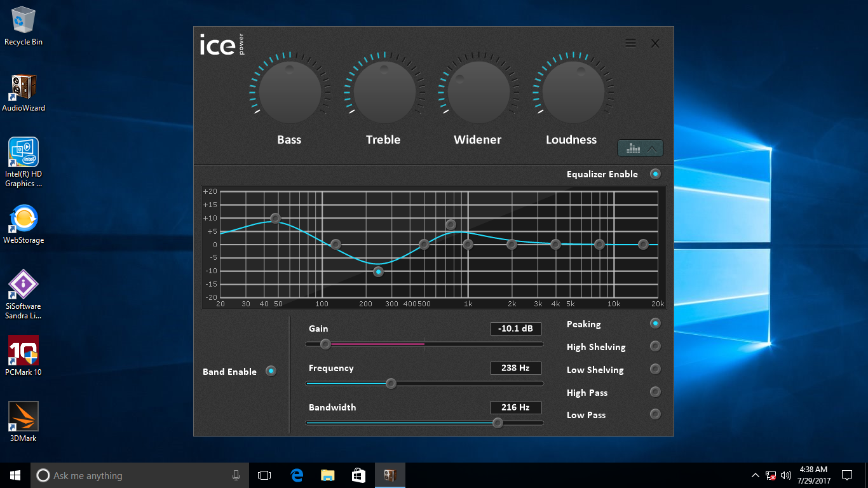This screenshot has height=488, width=868.
Task: Open the Action Center notifications icon
Action: tap(847, 475)
